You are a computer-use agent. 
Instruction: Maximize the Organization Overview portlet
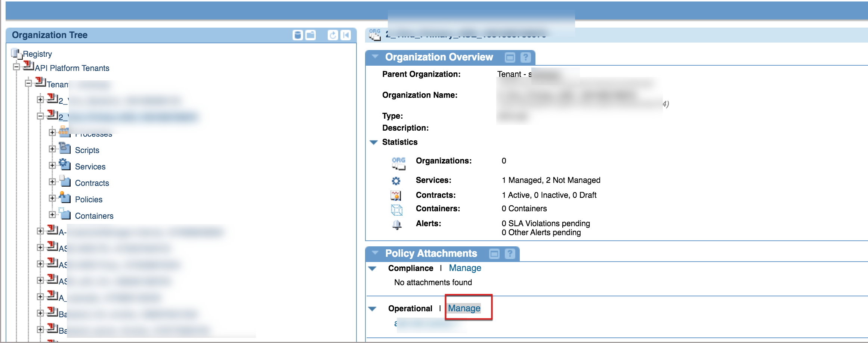pyautogui.click(x=510, y=57)
